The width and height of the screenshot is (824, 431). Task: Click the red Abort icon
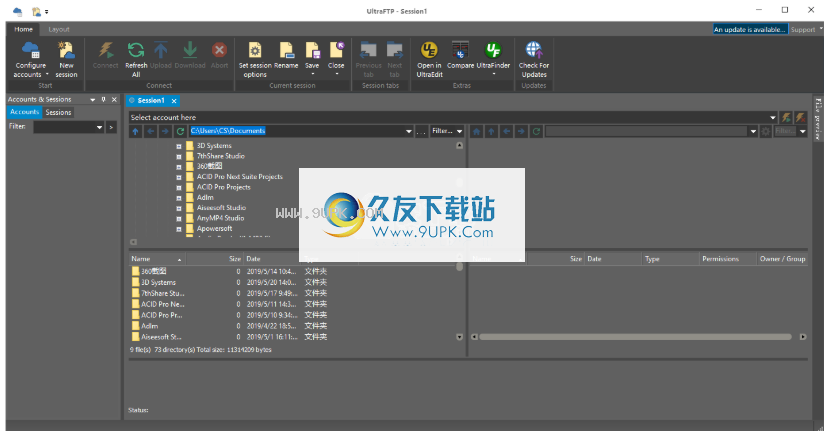[219, 50]
